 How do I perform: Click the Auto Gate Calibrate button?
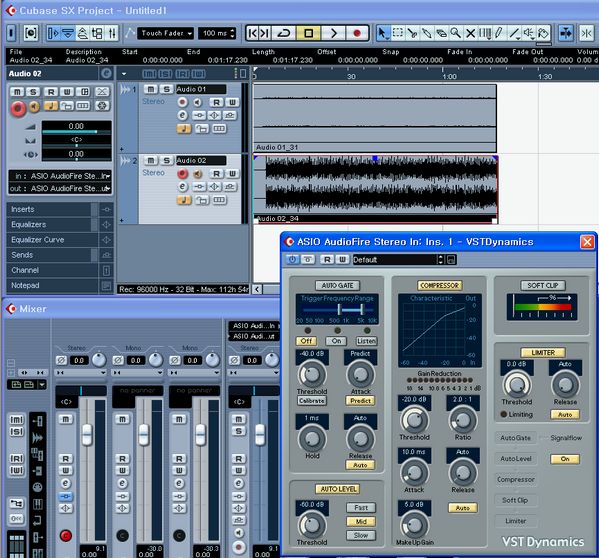(312, 401)
